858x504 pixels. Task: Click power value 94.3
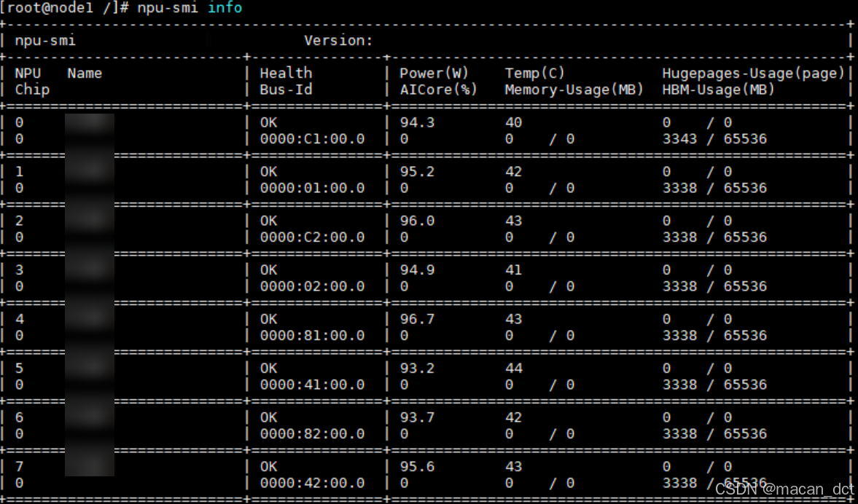[417, 122]
